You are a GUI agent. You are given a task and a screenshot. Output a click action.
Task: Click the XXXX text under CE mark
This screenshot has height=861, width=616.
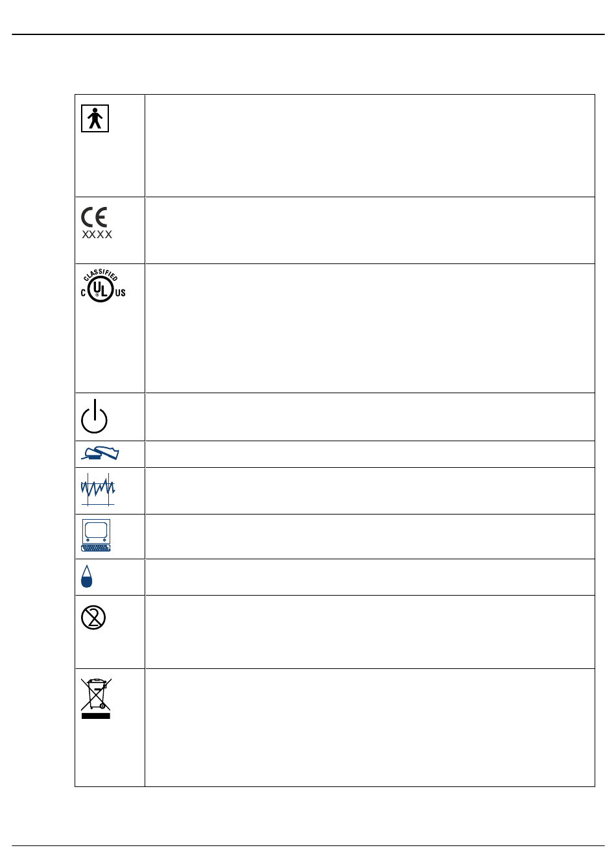pos(97,235)
